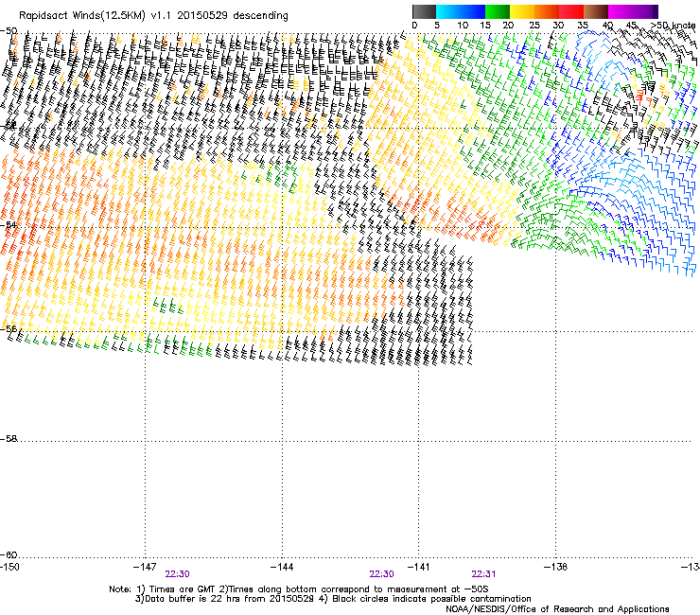Click the "Data buffer is 22 hrs" note

pyautogui.click(x=333, y=599)
